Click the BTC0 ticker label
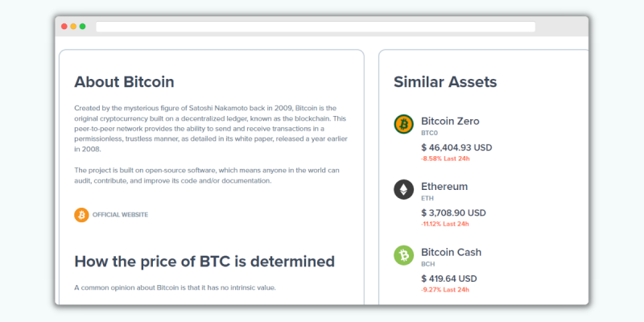 click(429, 133)
